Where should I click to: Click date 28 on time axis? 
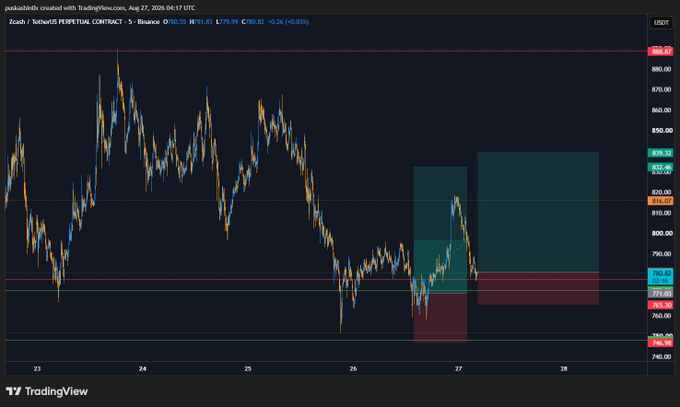click(564, 369)
